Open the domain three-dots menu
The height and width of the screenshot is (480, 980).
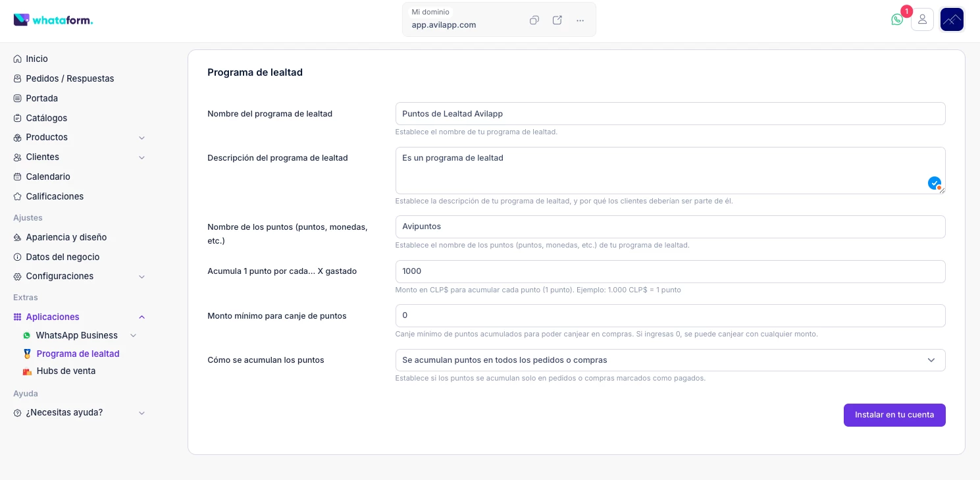click(580, 20)
